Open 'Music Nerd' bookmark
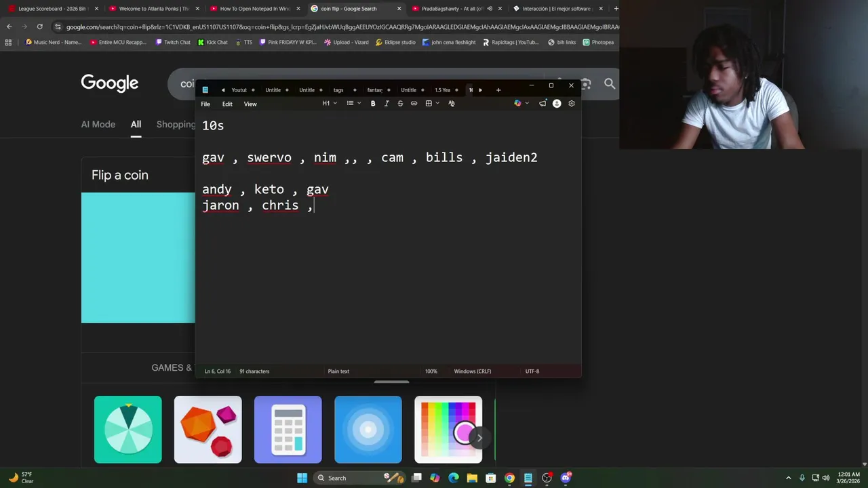This screenshot has height=488, width=868. click(x=54, y=42)
